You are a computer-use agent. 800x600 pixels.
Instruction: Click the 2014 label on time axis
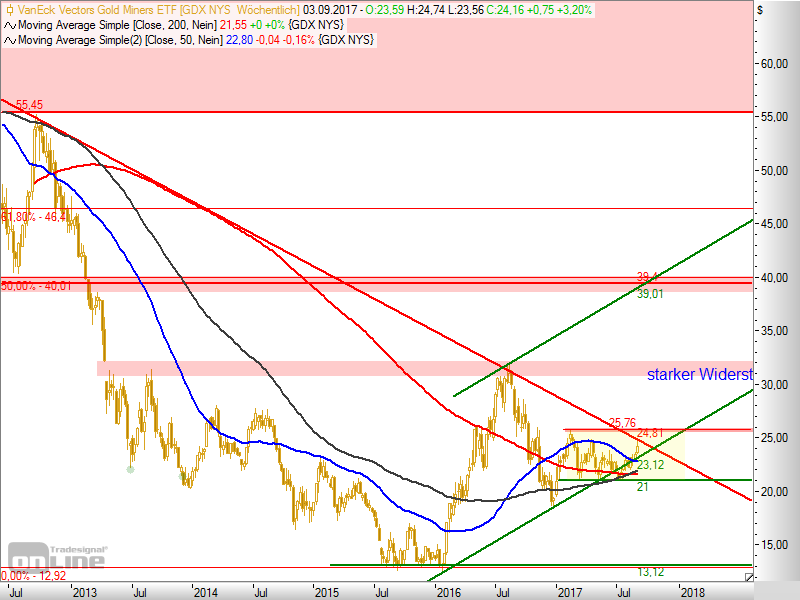[x=206, y=592]
